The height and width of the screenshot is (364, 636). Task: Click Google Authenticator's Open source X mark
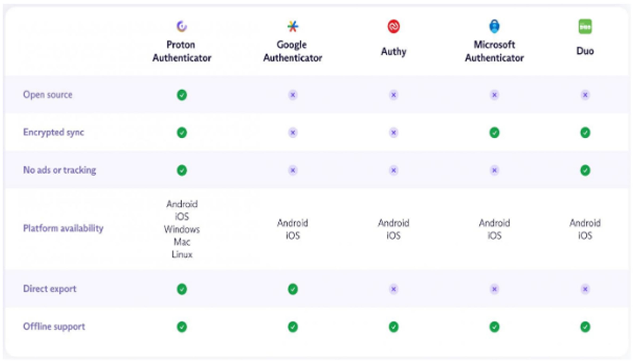(x=293, y=95)
